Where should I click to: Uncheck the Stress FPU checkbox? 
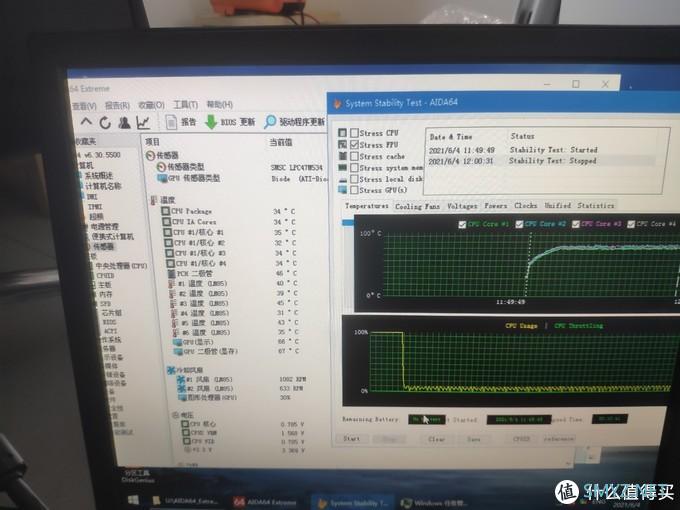click(x=354, y=144)
